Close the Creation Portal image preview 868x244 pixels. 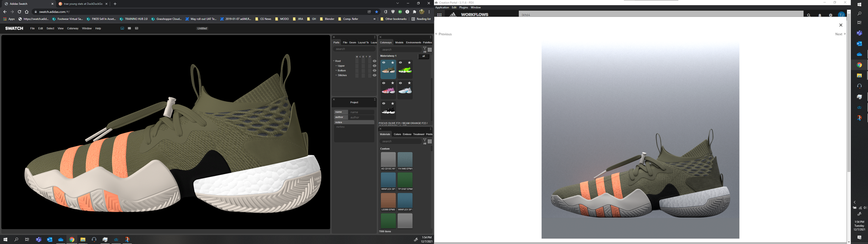coord(841,25)
